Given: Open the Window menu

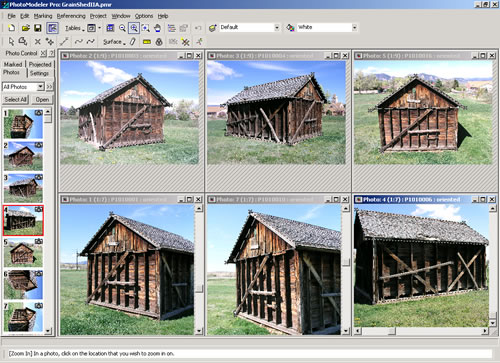Looking at the screenshot, I should click(121, 16).
